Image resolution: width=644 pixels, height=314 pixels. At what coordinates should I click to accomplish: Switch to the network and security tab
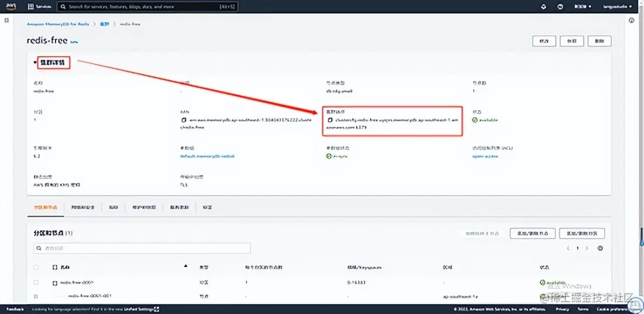tap(83, 207)
